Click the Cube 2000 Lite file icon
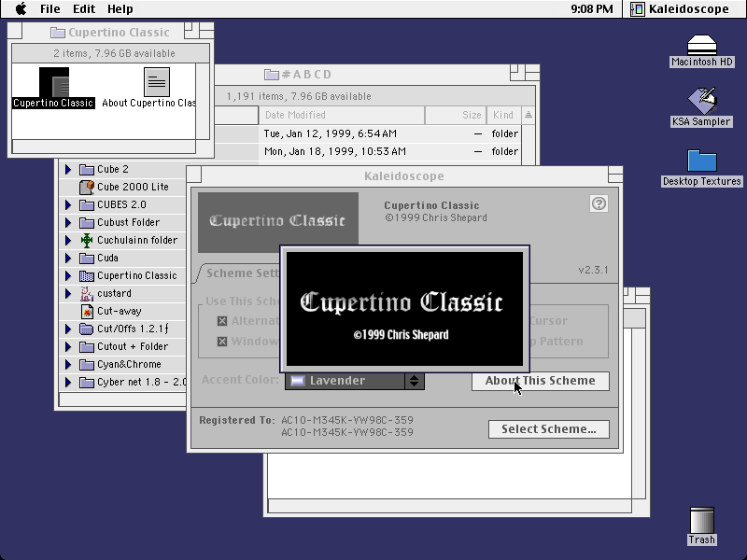This screenshot has height=560, width=747. coord(87,188)
